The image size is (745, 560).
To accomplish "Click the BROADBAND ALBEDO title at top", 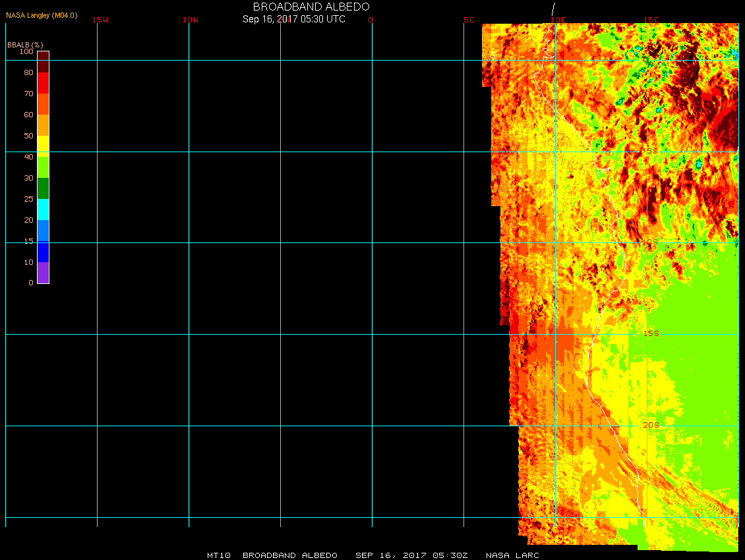I will pyautogui.click(x=311, y=7).
